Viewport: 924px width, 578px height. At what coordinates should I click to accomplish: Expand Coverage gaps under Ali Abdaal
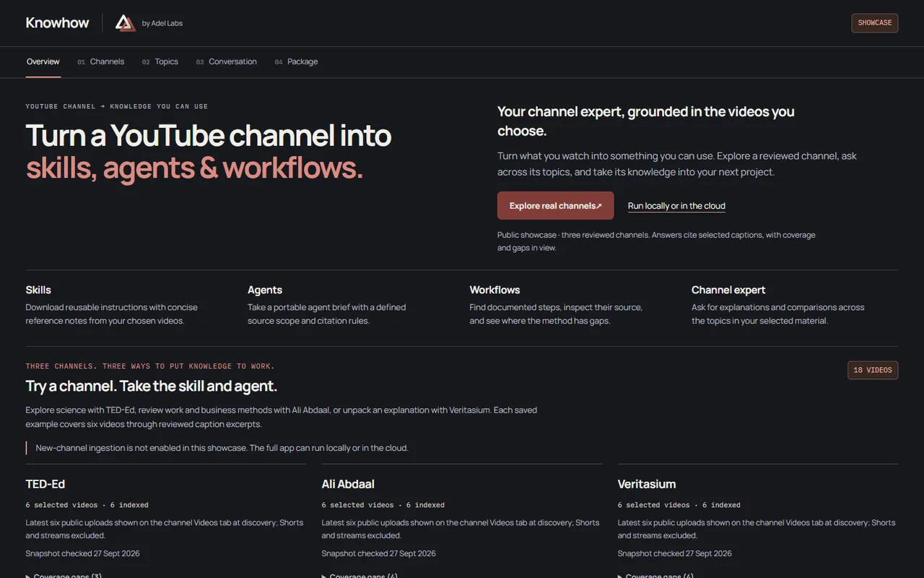pyautogui.click(x=359, y=575)
